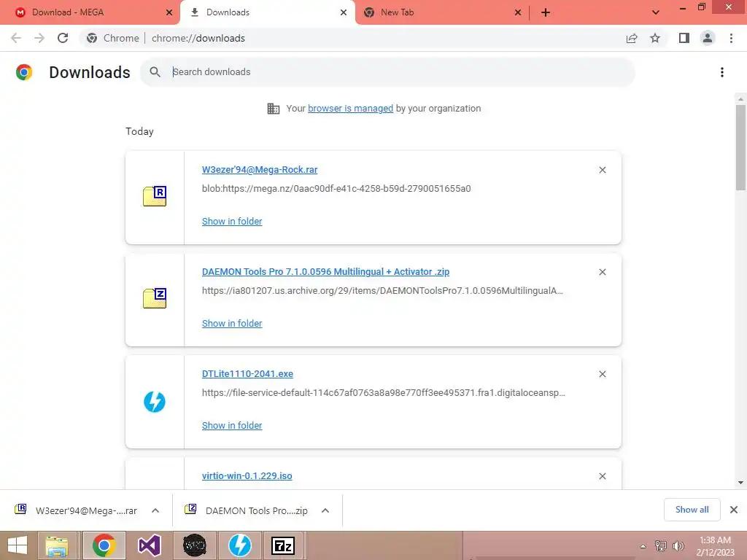Click the DAEMON Tools Lite lightning icon in list
Image resolution: width=747 pixels, height=560 pixels.
pos(155,402)
